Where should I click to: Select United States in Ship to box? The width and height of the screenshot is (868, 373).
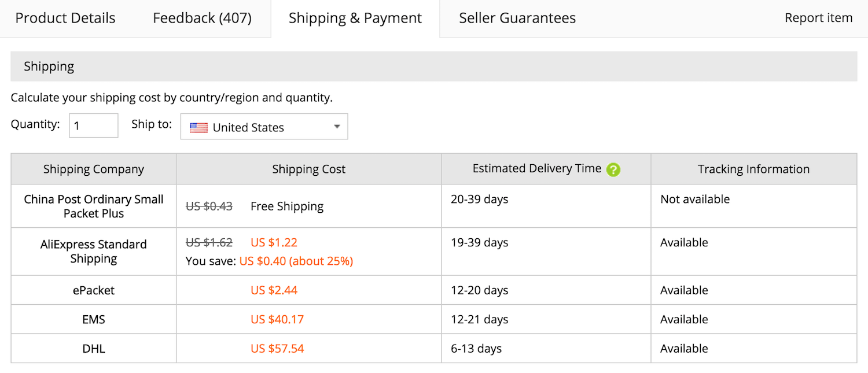pyautogui.click(x=264, y=127)
